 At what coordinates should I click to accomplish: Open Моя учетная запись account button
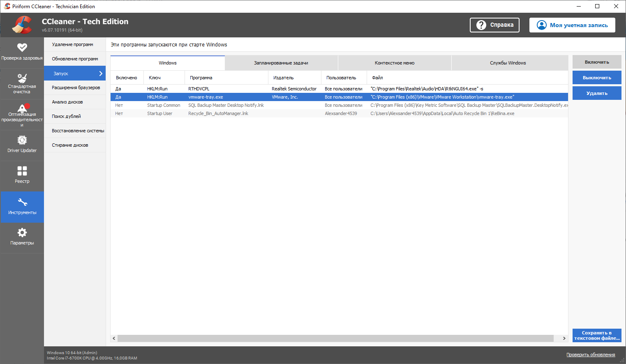point(572,25)
